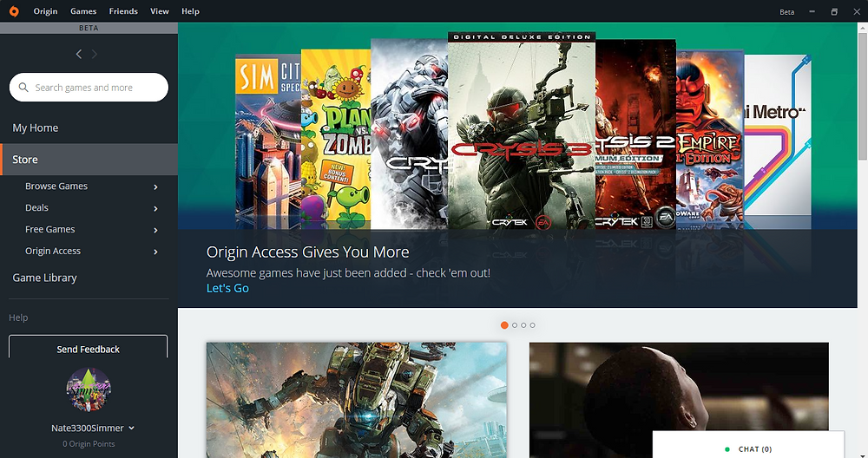868x458 pixels.
Task: Go back with the left arrow
Action: (x=79, y=54)
